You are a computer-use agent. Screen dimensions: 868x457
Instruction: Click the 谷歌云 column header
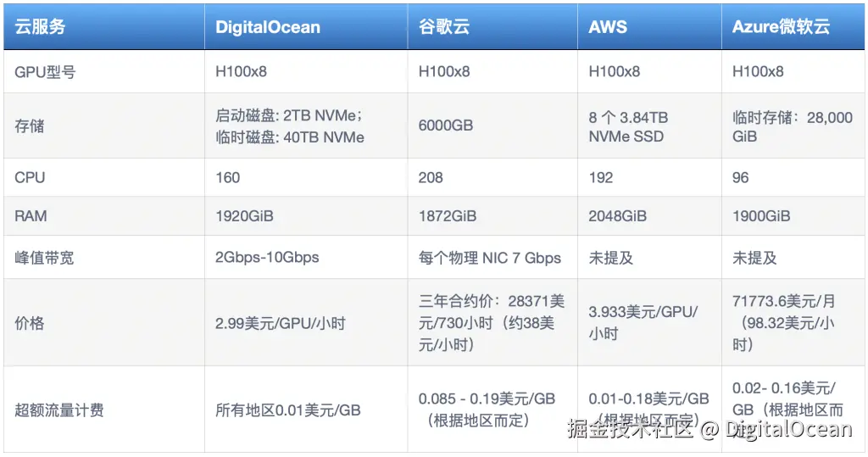(x=444, y=26)
